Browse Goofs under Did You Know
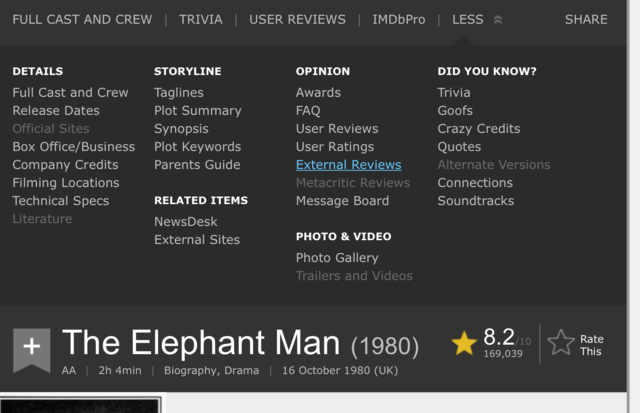640x413 pixels. 455,111
